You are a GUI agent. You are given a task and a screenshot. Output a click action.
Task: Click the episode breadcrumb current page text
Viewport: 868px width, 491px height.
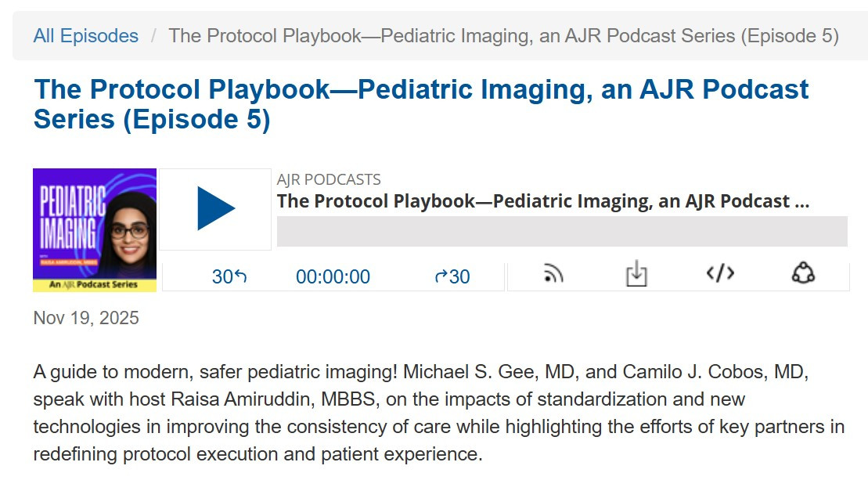click(x=503, y=36)
